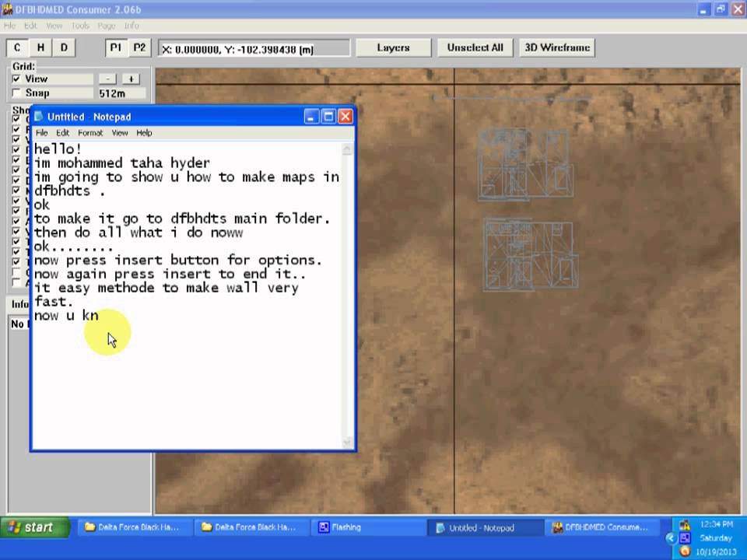Open the Edit menu in DFBHDMED window
Viewport: 747px width, 560px height.
[30, 26]
